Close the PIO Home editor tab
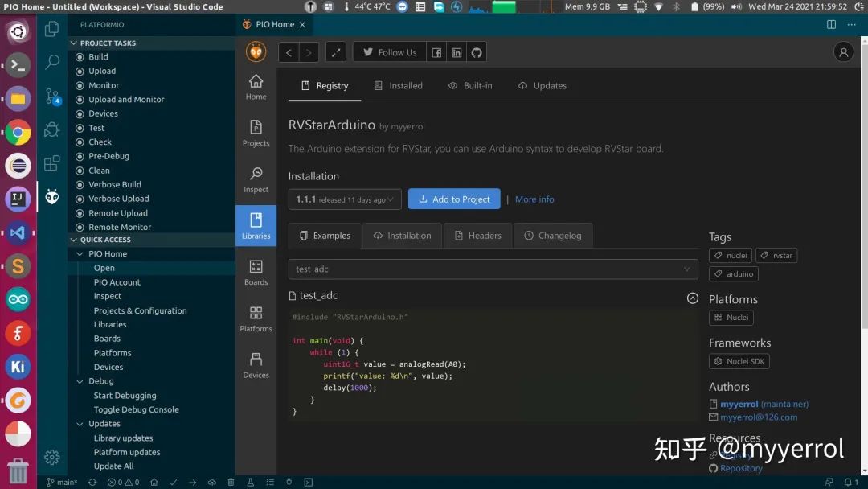The width and height of the screenshot is (868, 489). pos(302,24)
